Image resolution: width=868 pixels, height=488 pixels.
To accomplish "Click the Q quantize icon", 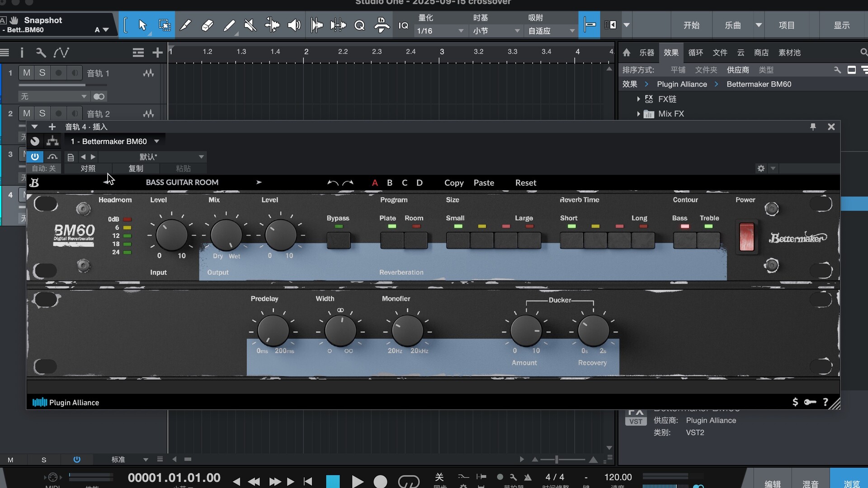I will [359, 25].
